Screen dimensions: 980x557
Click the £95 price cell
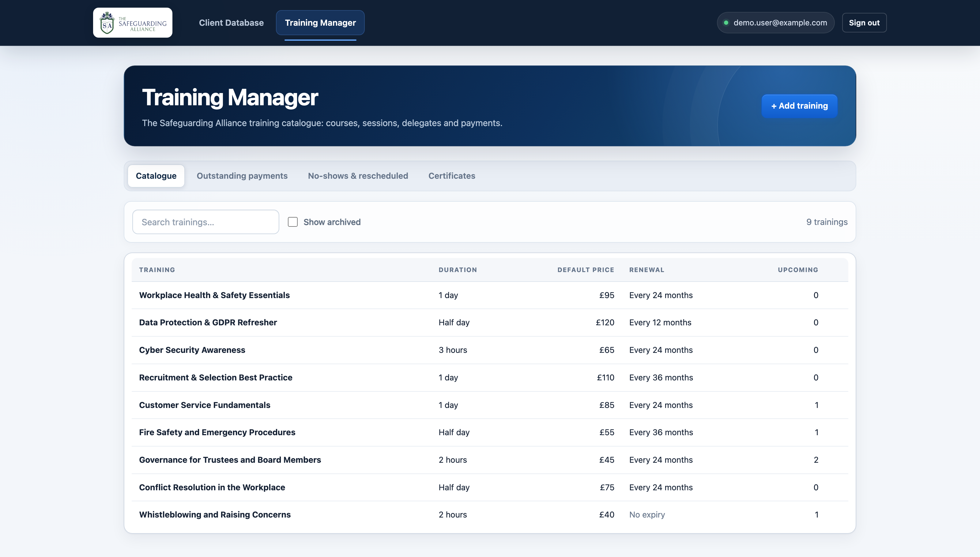click(607, 295)
